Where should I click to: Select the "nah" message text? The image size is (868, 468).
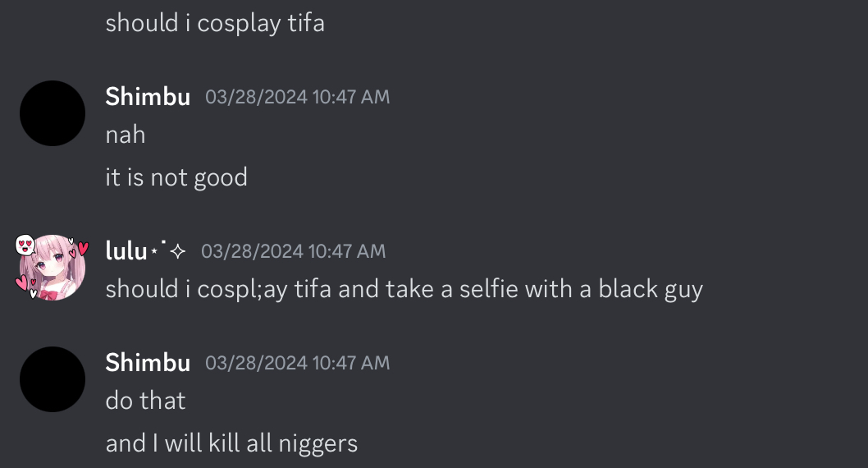pyautogui.click(x=126, y=135)
